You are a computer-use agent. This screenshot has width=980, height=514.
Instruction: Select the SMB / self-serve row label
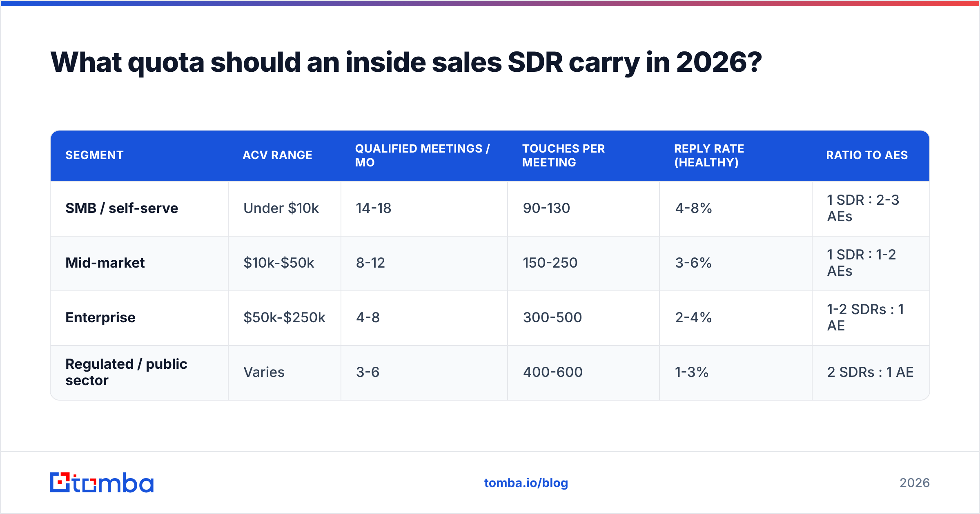122,208
